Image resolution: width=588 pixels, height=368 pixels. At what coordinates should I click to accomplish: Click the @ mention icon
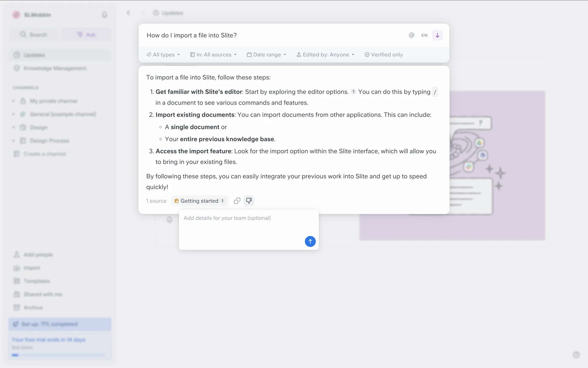[x=411, y=35]
